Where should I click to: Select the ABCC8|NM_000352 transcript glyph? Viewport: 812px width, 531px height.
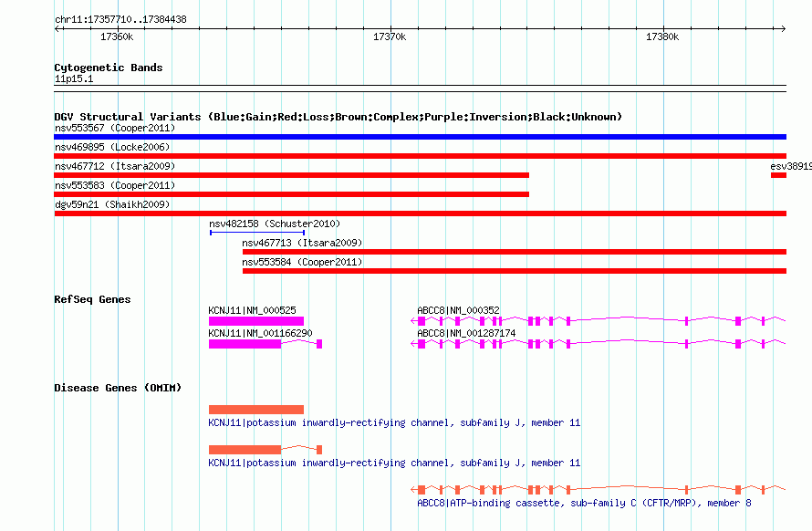599,321
